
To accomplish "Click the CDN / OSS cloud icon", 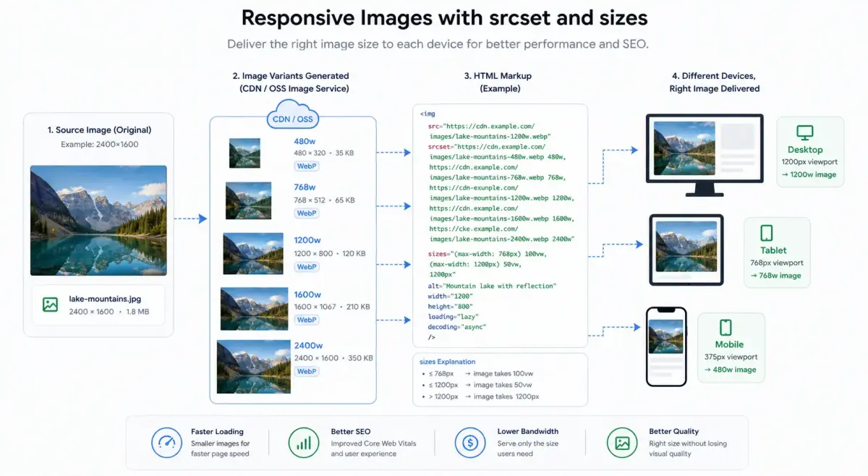I will click(293, 116).
